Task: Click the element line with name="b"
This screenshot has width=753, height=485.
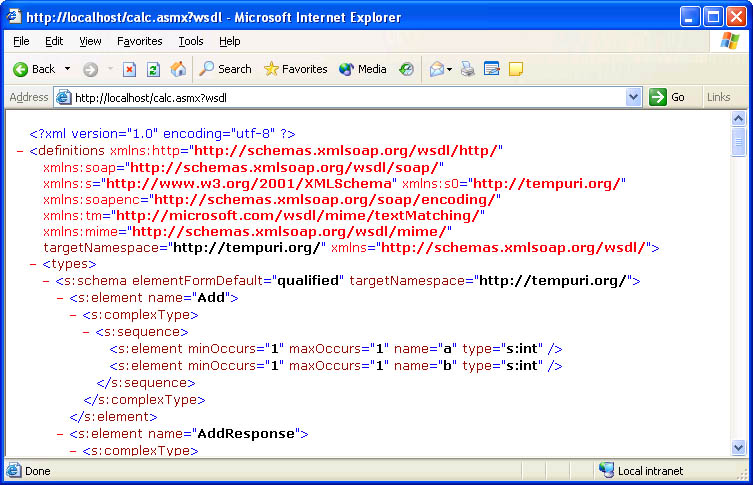Action: click(x=336, y=366)
